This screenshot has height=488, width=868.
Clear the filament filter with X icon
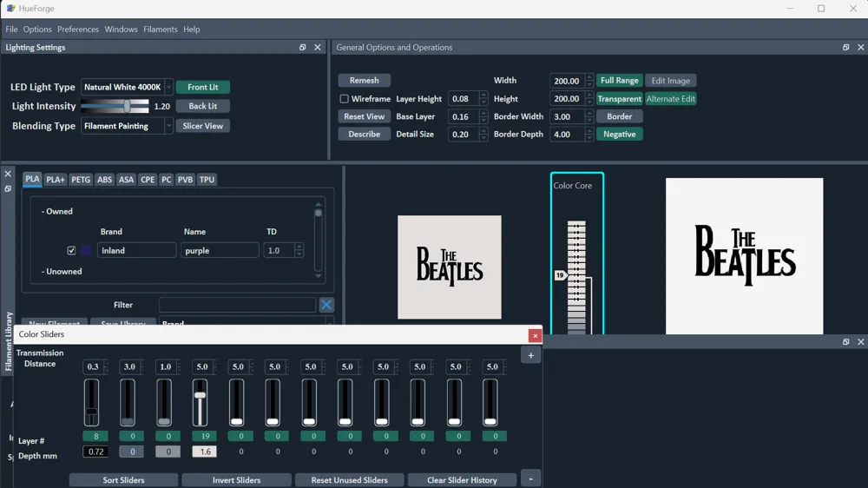point(326,305)
